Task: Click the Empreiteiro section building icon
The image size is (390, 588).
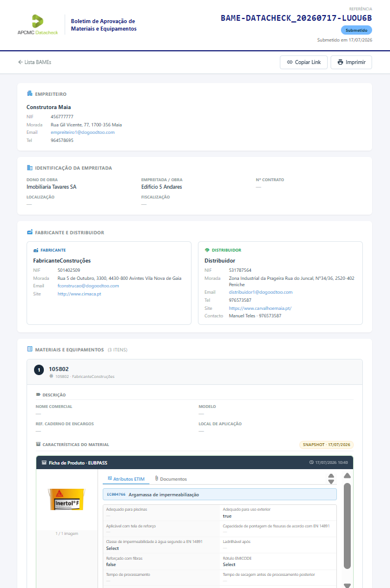Action: point(29,93)
